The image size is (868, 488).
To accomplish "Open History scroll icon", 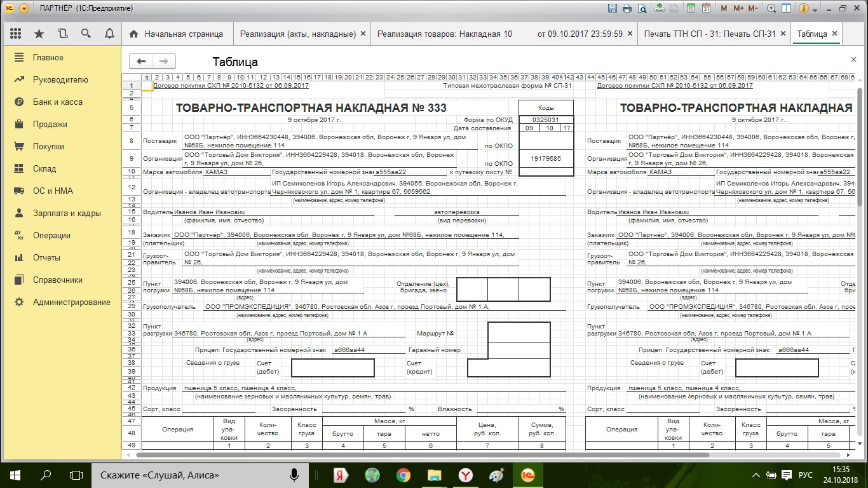I will click(62, 34).
